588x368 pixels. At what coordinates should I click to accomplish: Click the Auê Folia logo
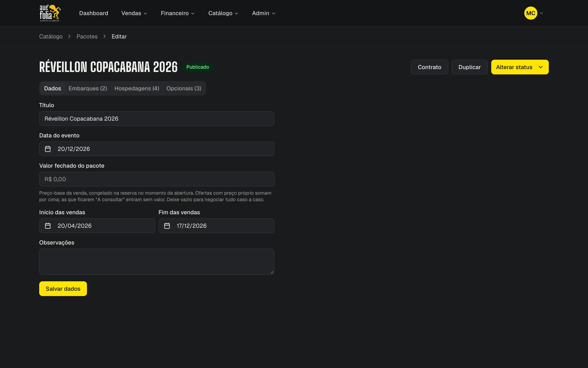[x=50, y=13]
